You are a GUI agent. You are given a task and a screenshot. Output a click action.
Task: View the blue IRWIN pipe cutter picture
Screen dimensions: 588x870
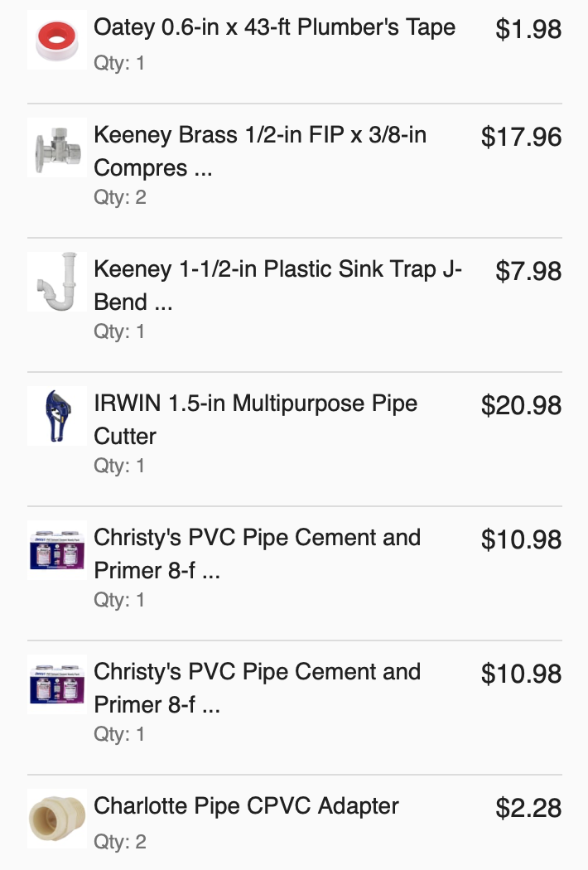(57, 416)
